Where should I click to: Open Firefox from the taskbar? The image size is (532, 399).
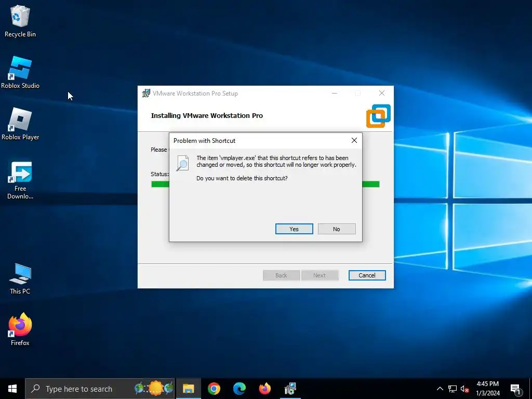264,389
